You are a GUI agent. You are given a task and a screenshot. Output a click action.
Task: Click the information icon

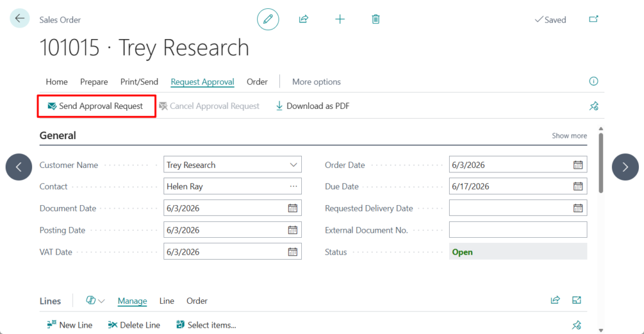[593, 82]
